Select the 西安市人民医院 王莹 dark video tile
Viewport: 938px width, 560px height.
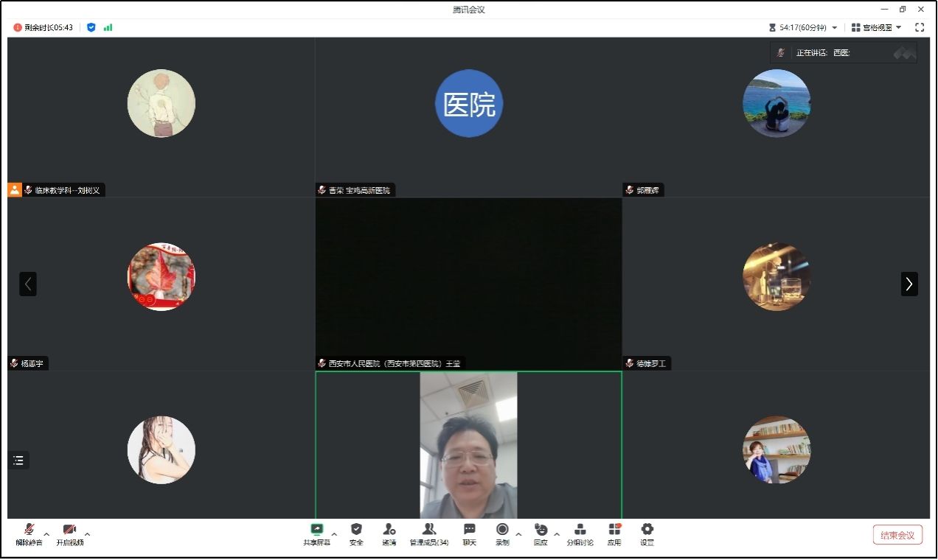[x=469, y=284]
